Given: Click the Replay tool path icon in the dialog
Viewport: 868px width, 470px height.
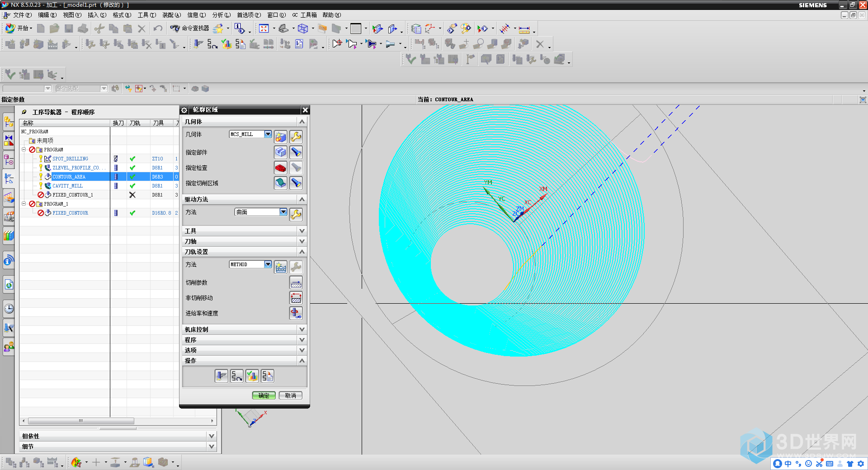Looking at the screenshot, I should [236, 376].
